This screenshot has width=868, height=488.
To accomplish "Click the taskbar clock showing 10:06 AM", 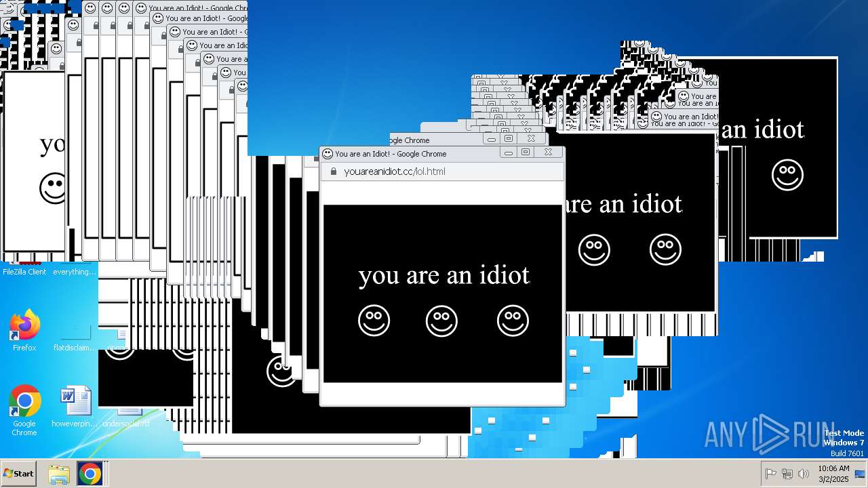I will click(833, 474).
